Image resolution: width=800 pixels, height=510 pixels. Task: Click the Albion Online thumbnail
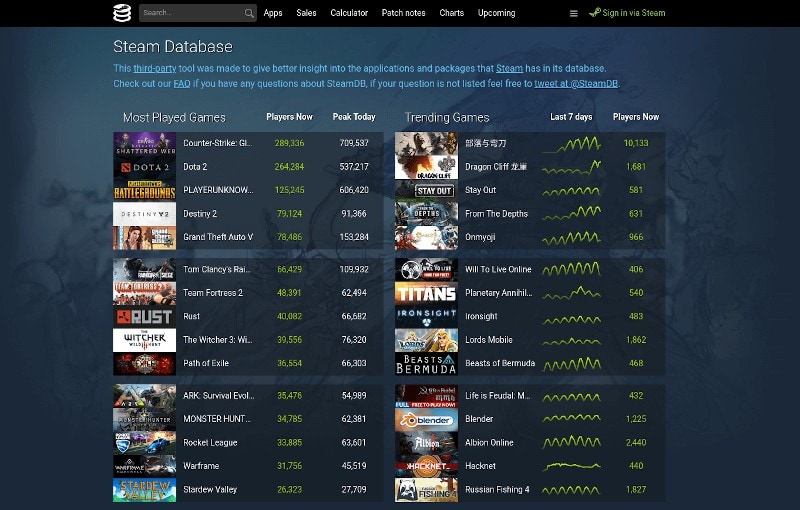pyautogui.click(x=426, y=443)
